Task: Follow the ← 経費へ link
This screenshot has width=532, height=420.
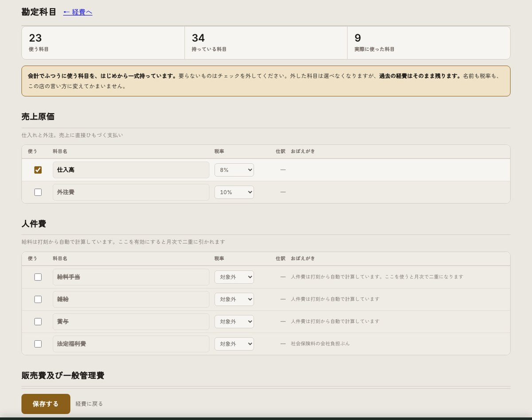Action: click(78, 12)
